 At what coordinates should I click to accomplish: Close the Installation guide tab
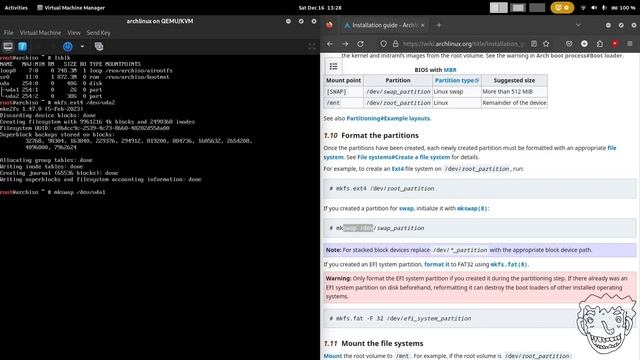(x=422, y=25)
